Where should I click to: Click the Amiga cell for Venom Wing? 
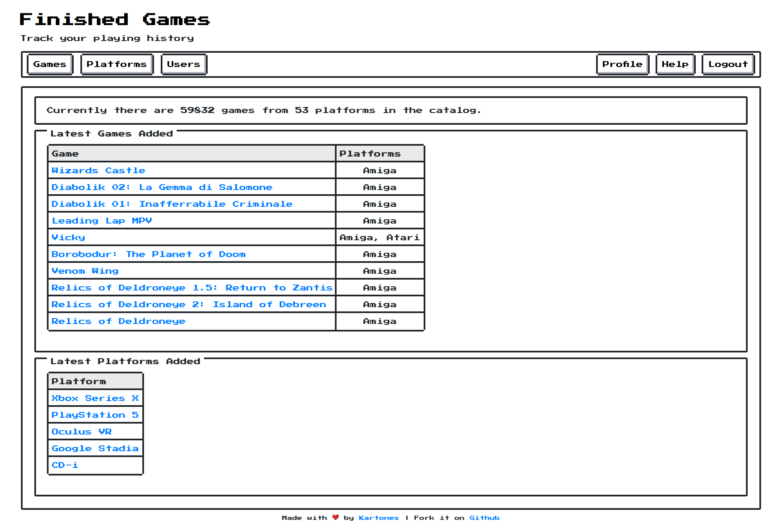coord(380,271)
